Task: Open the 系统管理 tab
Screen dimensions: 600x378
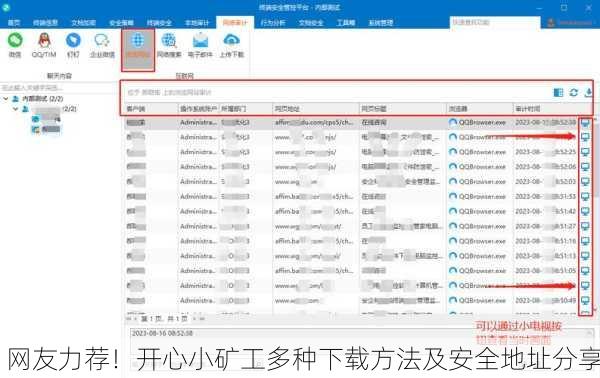Action: pos(381,23)
